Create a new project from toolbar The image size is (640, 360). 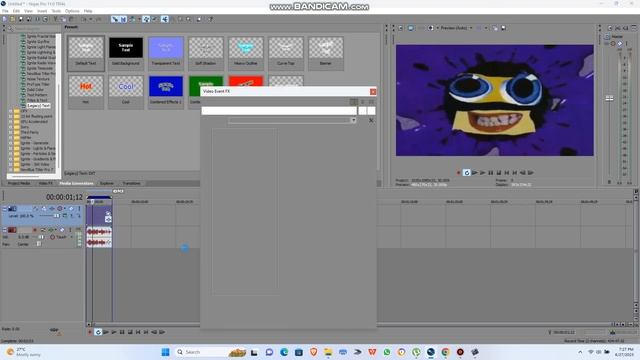point(4,19)
